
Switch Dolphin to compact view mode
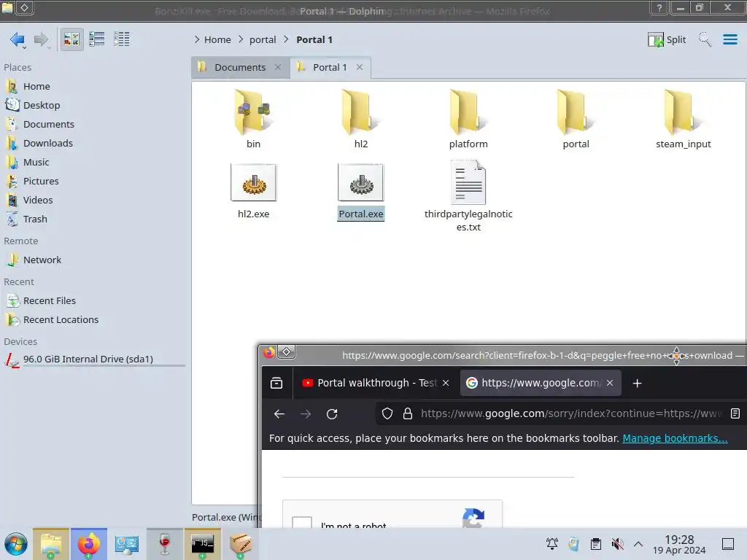(97, 39)
